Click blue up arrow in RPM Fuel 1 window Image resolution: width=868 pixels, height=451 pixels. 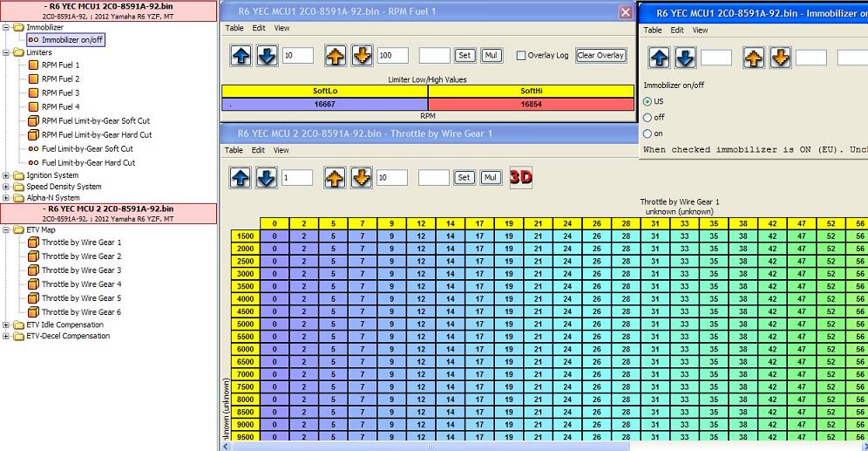pyautogui.click(x=242, y=56)
